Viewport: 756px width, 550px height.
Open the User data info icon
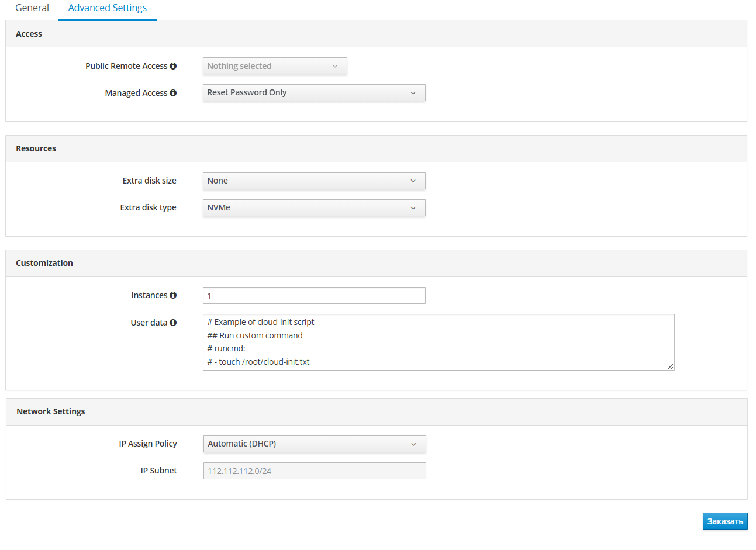[173, 323]
